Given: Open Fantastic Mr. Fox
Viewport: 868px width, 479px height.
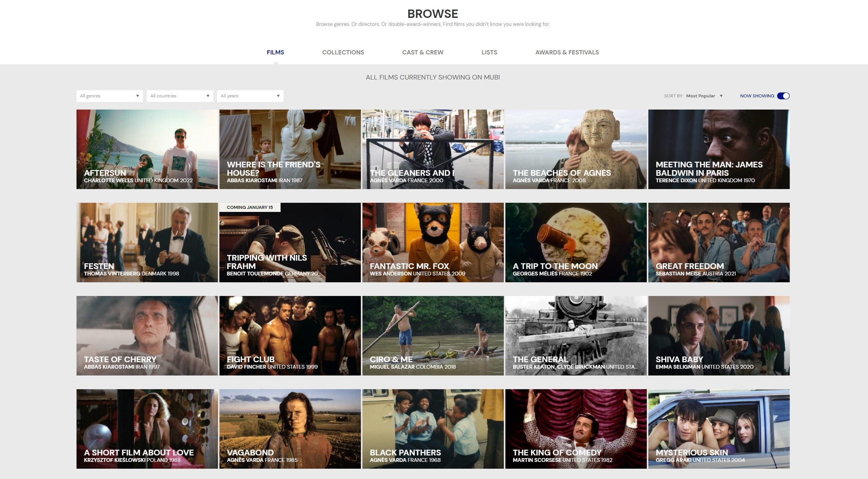Looking at the screenshot, I should [x=433, y=242].
